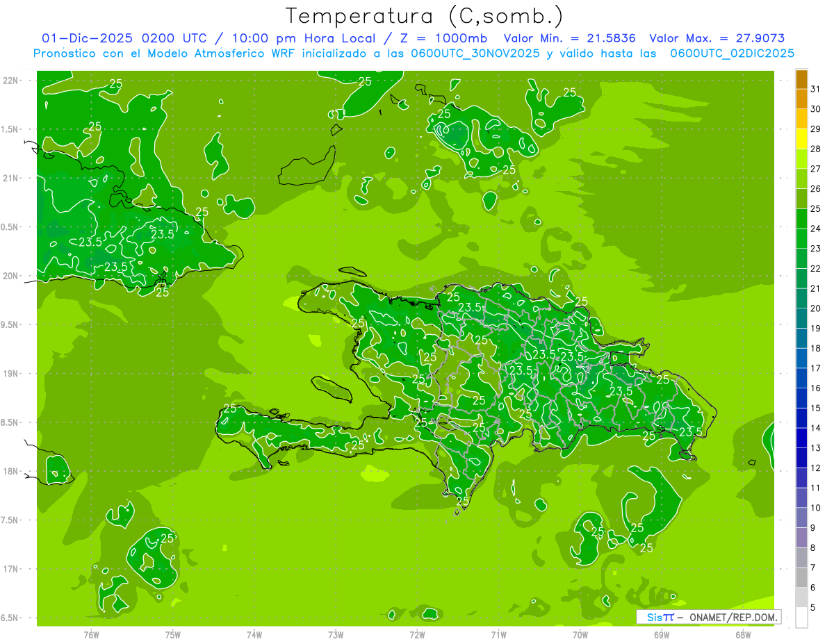Click the 18N latitude axis label
This screenshot has width=834, height=644.
(12, 472)
